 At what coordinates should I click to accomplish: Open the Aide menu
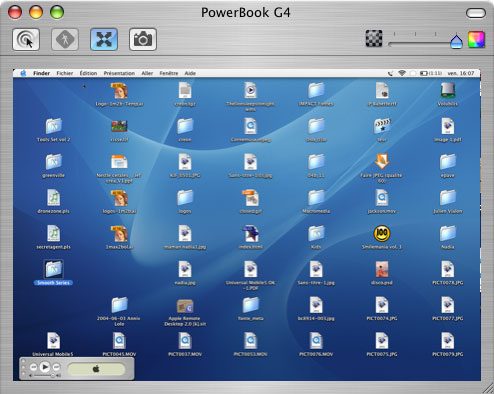click(190, 73)
